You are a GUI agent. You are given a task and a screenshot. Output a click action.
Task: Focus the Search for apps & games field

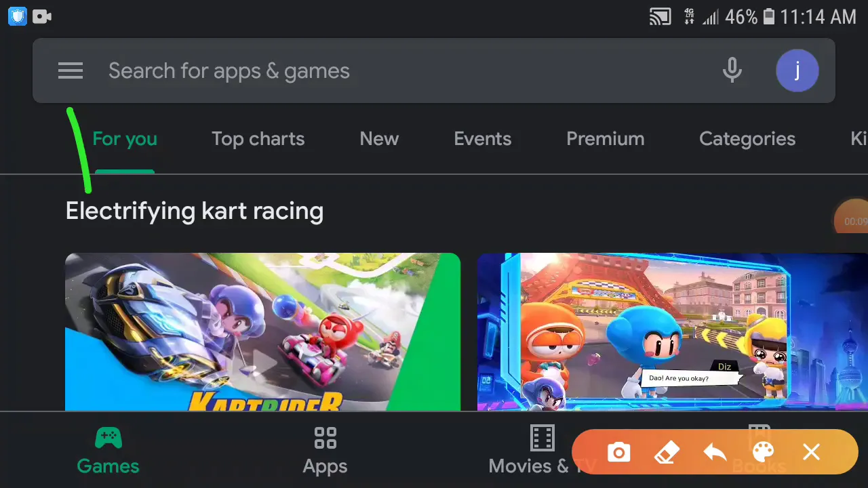pyautogui.click(x=434, y=70)
